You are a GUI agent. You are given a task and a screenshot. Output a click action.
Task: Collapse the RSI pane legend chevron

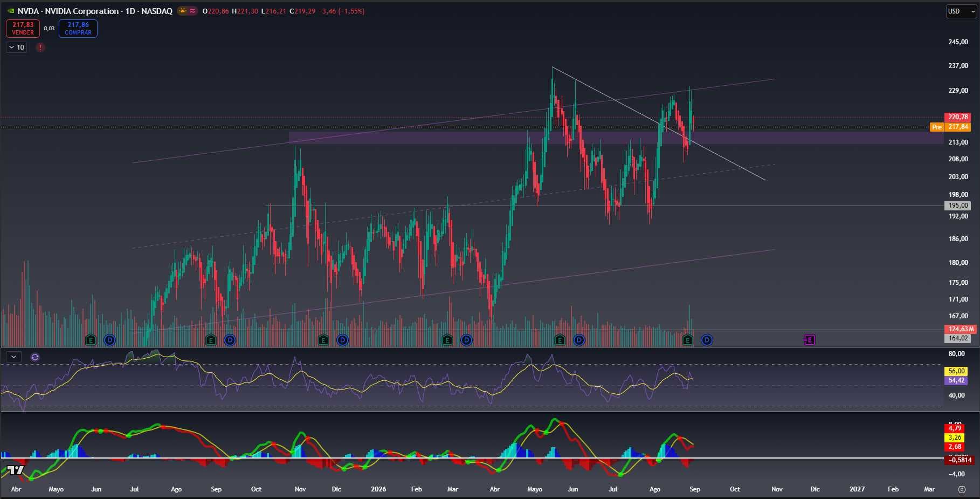(13, 357)
